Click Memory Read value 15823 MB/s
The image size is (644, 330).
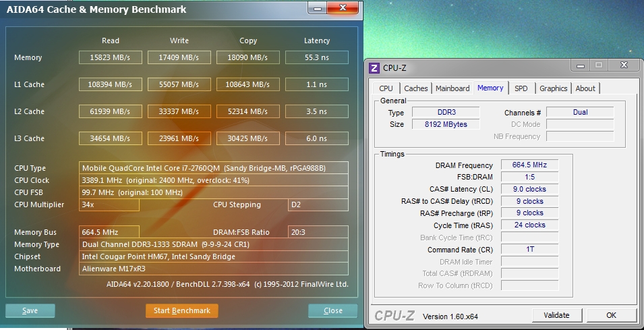tap(111, 57)
